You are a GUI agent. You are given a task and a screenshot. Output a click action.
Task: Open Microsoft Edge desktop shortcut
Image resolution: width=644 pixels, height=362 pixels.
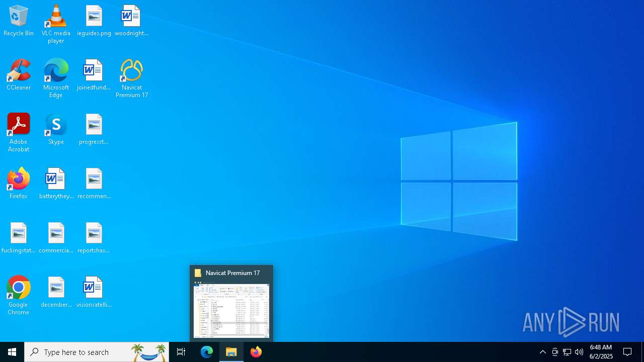(x=56, y=78)
